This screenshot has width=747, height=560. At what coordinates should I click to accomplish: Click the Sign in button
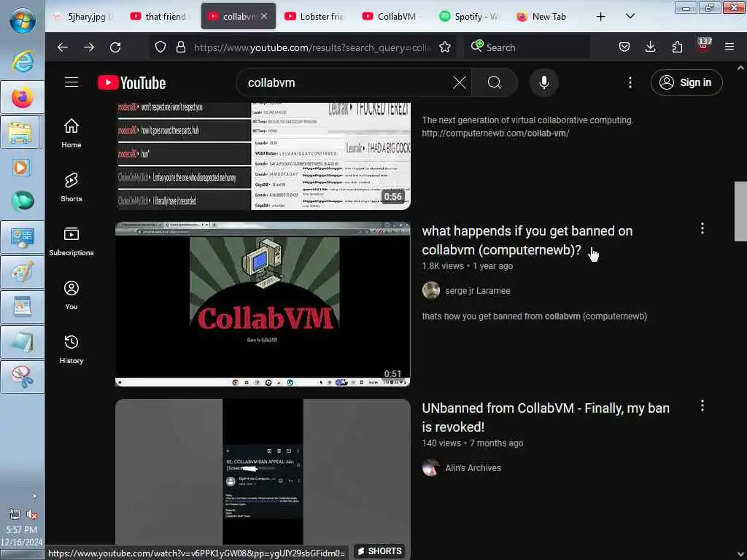(686, 82)
